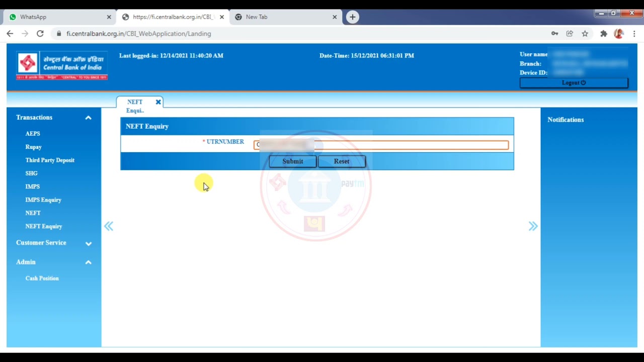Close the WhatsApp browser tab
Screen dimensions: 644x362
[x=109, y=17]
